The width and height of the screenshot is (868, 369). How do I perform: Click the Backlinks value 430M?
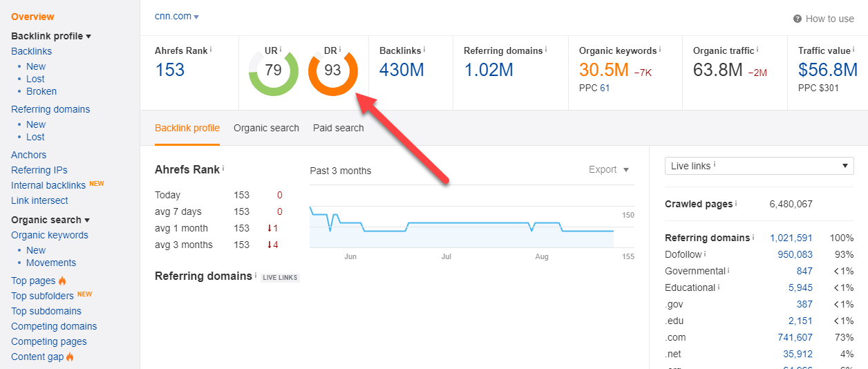pyautogui.click(x=402, y=70)
